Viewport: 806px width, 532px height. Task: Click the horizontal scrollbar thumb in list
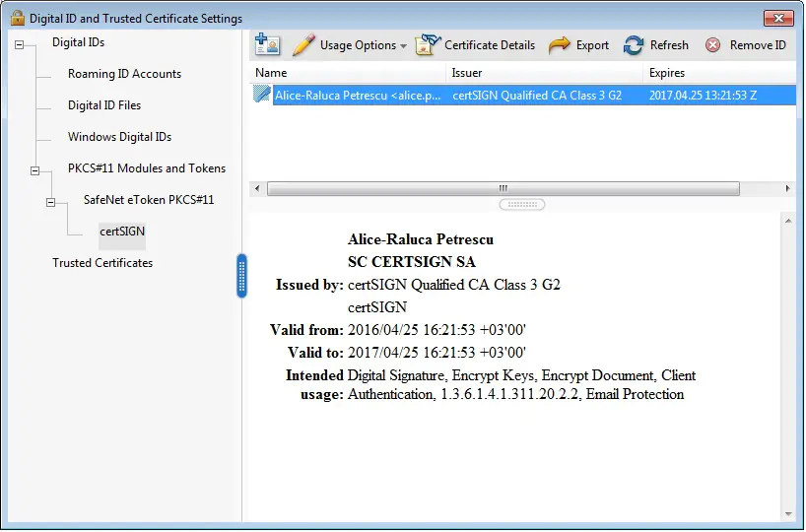[x=504, y=188]
